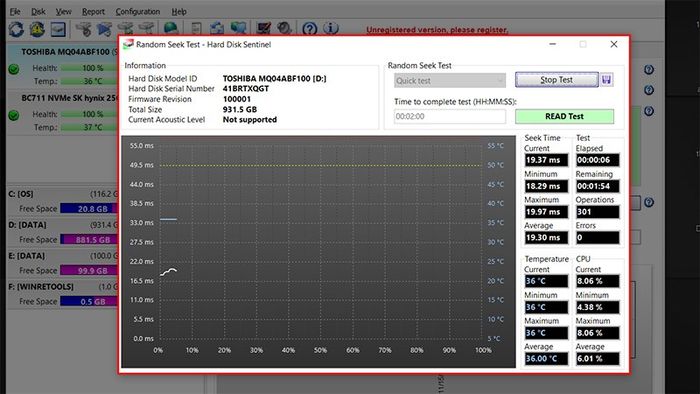Click the Stop Test button
The height and width of the screenshot is (394, 700).
pyautogui.click(x=556, y=80)
